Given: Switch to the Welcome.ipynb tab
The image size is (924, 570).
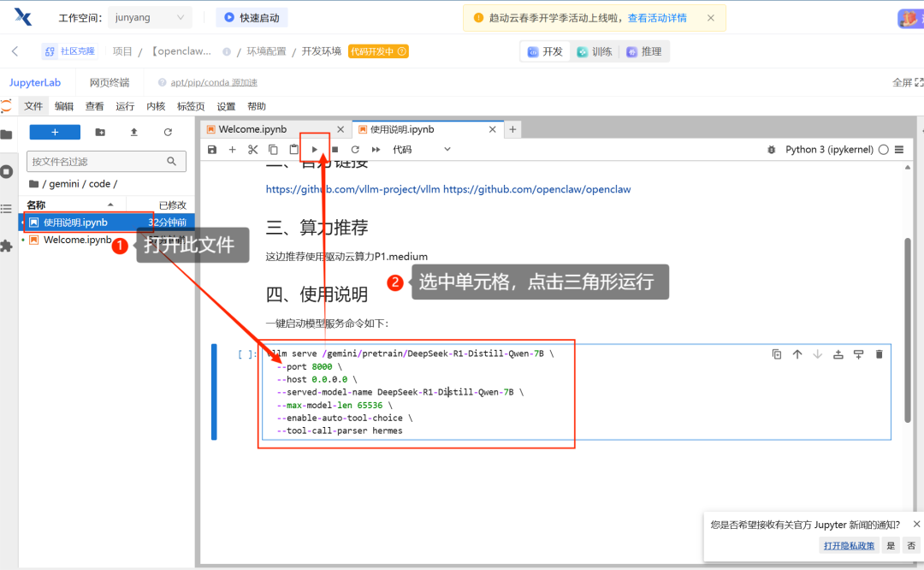Looking at the screenshot, I should click(x=255, y=128).
